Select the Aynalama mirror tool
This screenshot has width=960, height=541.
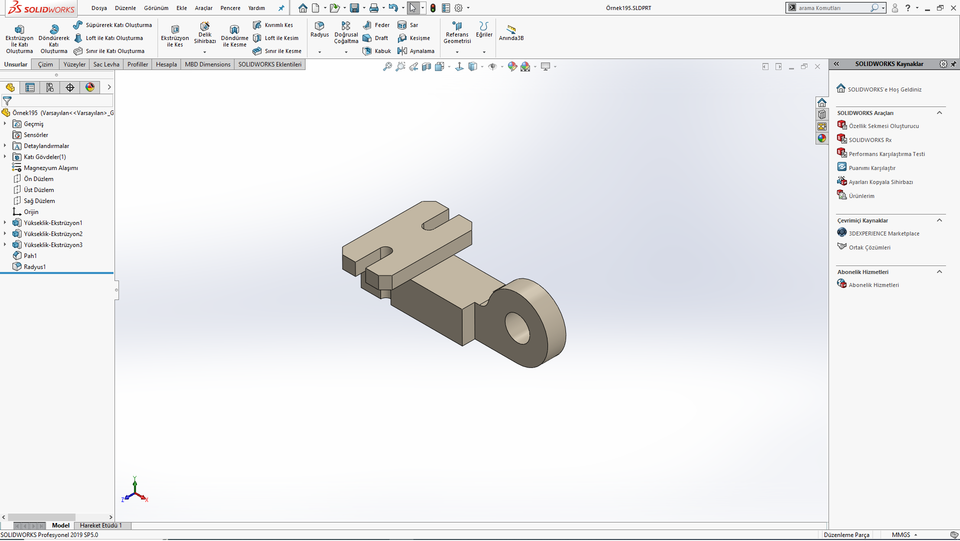(416, 51)
